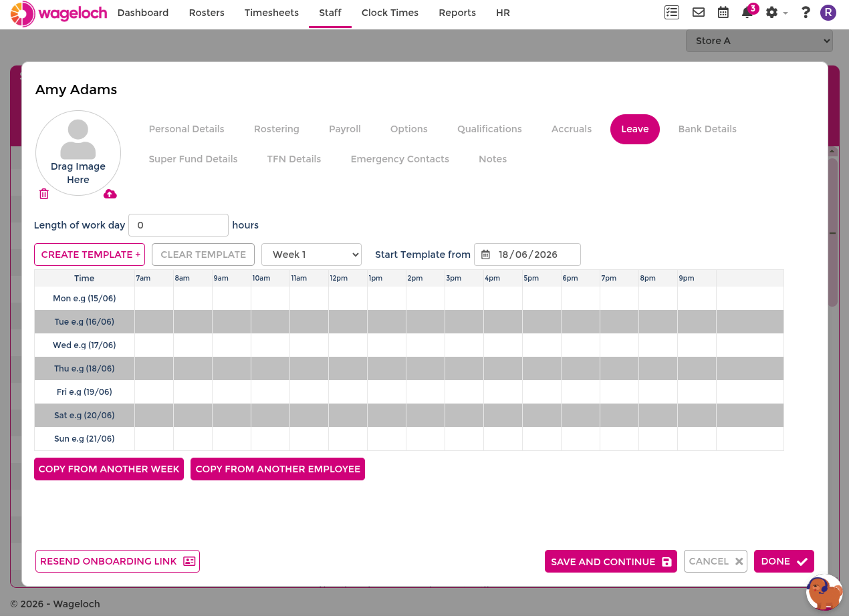
Task: Switch to Qualifications tab
Action: [x=489, y=129]
